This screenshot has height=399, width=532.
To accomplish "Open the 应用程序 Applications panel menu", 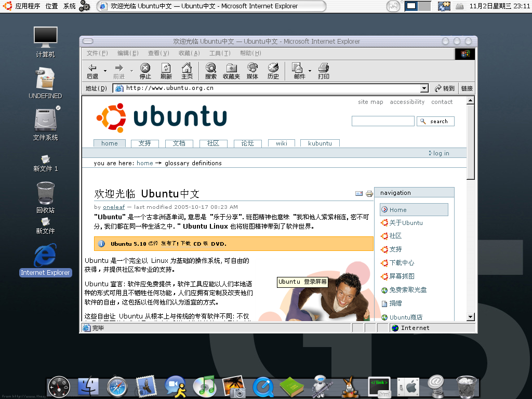I will (28, 6).
